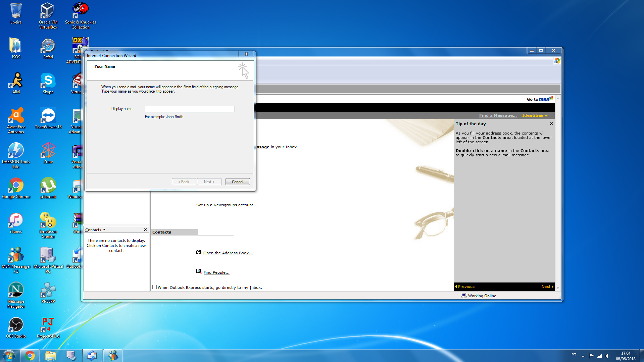Screen dimensions: 644x362
Task: Open OBS Studio desktop shortcut
Action: pos(16,327)
